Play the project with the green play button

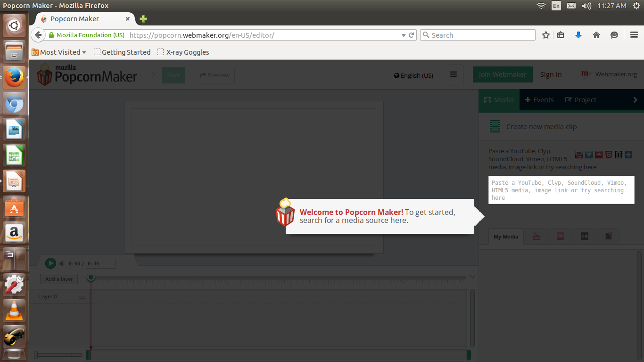click(x=50, y=263)
